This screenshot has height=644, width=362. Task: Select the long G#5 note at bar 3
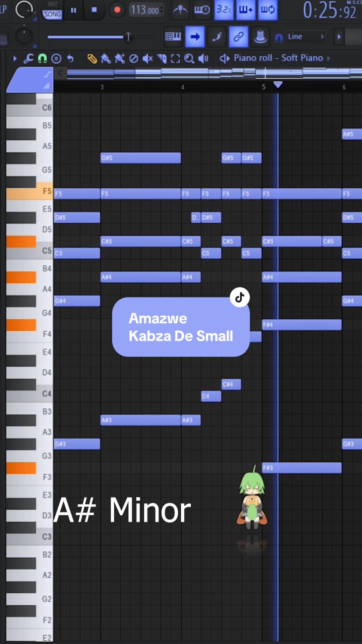(141, 158)
